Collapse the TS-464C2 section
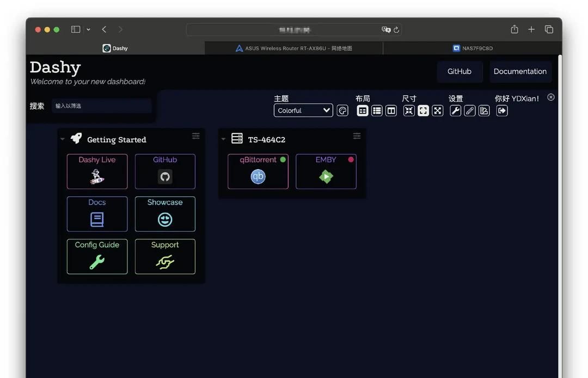The height and width of the screenshot is (378, 588). click(x=223, y=139)
